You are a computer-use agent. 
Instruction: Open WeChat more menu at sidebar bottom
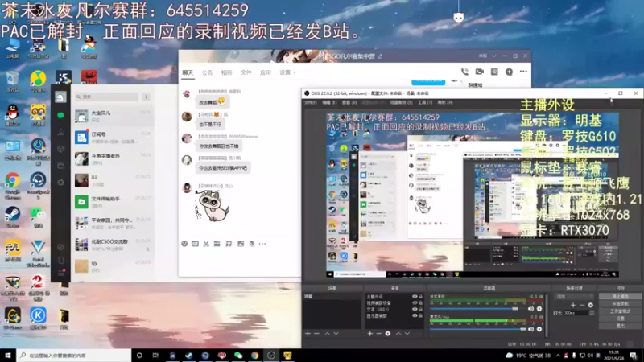61,274
